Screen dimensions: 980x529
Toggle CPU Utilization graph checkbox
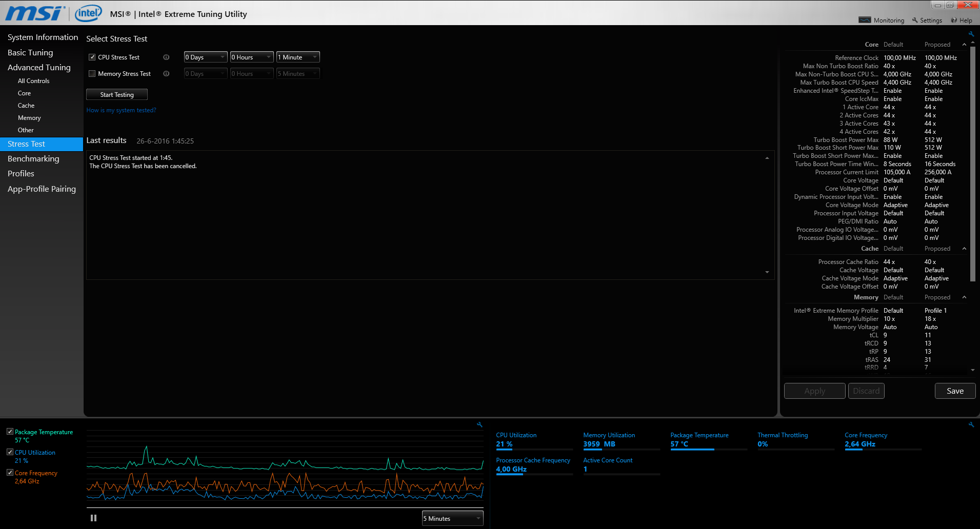[x=10, y=452]
